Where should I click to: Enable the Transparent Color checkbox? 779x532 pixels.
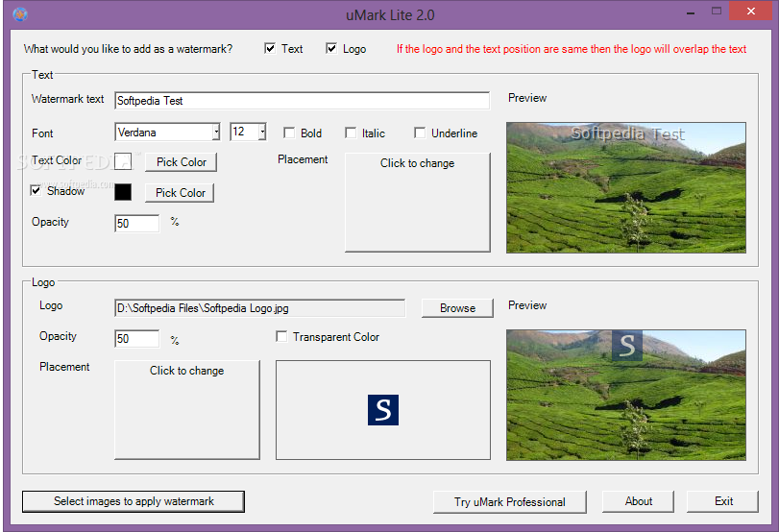[x=281, y=336]
